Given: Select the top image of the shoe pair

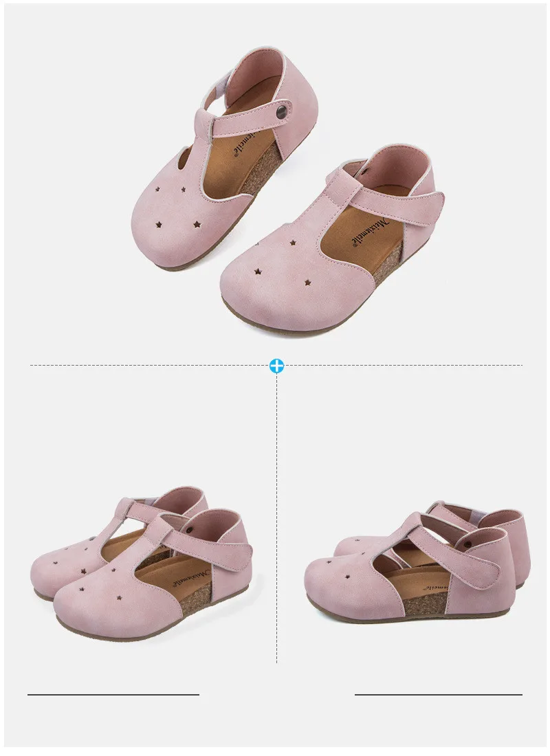Looking at the screenshot, I should [x=287, y=190].
